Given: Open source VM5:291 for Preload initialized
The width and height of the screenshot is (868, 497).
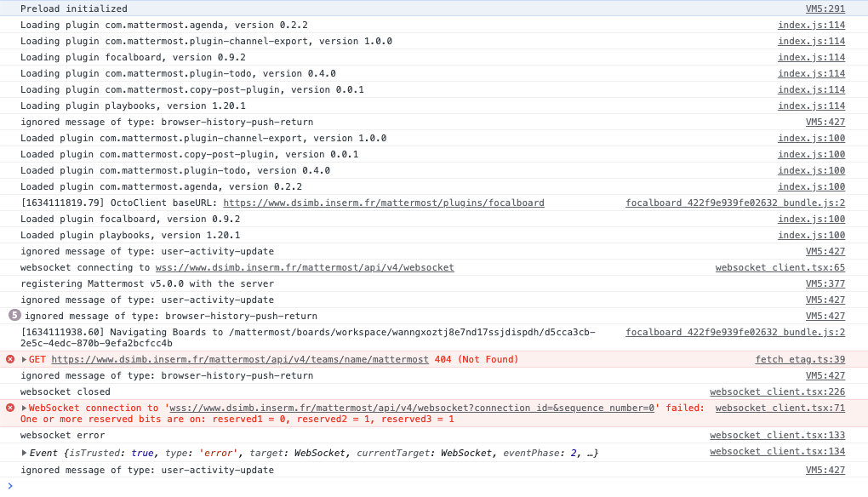Looking at the screenshot, I should 825,9.
